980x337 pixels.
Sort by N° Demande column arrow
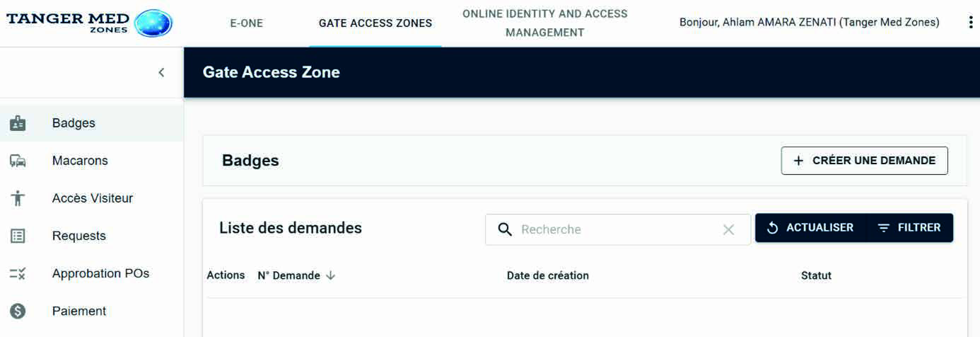pos(331,275)
